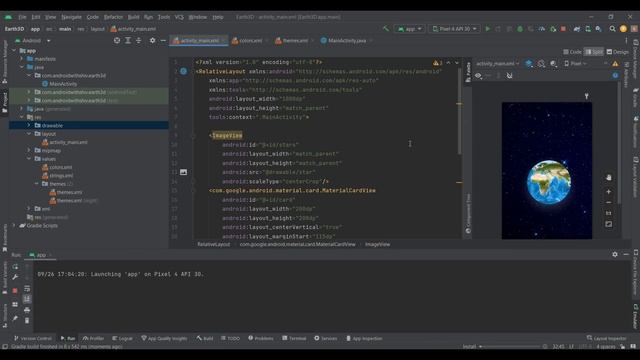Click the design surface layers icon
The height and width of the screenshot is (360, 640).
[x=529, y=64]
